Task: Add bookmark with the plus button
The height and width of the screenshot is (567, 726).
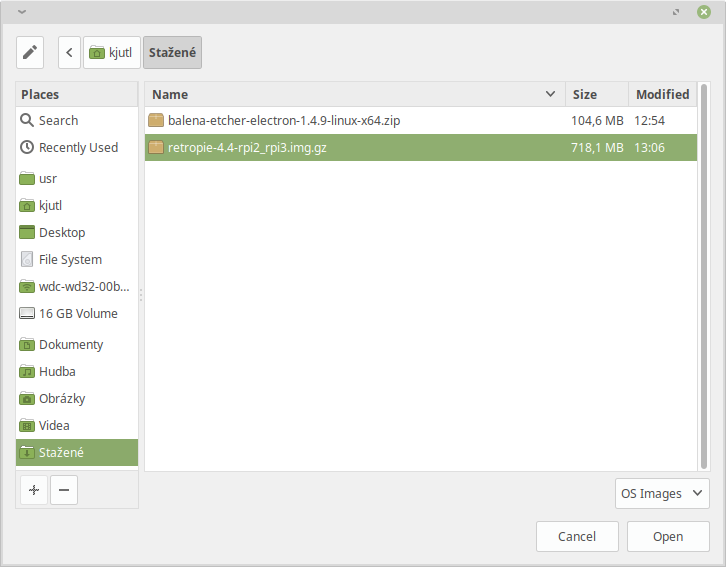Action: coord(34,490)
